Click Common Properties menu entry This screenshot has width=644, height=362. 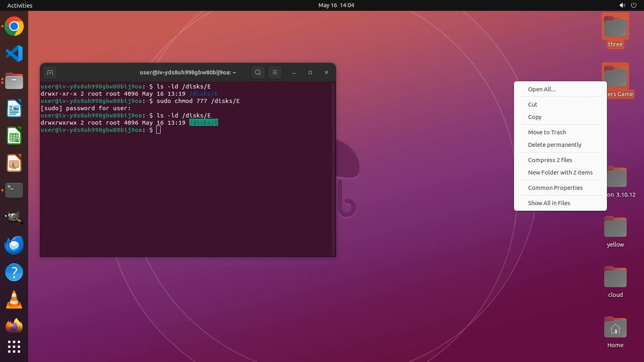[x=555, y=188]
